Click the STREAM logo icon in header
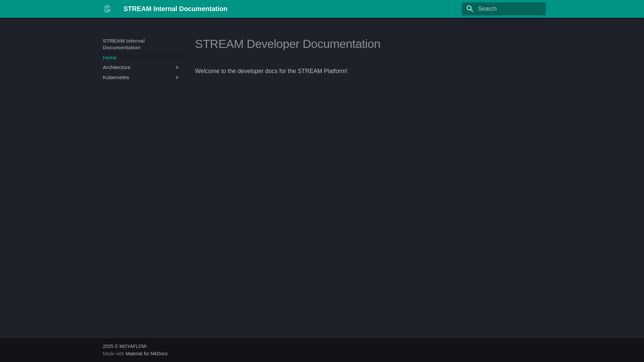This screenshot has width=644, height=362. tap(107, 9)
